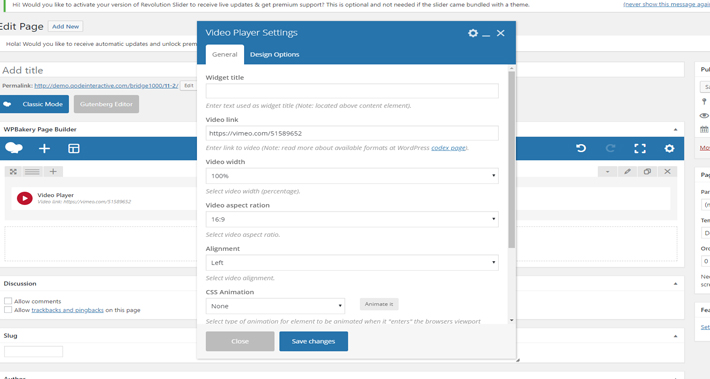Collapse the Discussion panel

[675, 284]
